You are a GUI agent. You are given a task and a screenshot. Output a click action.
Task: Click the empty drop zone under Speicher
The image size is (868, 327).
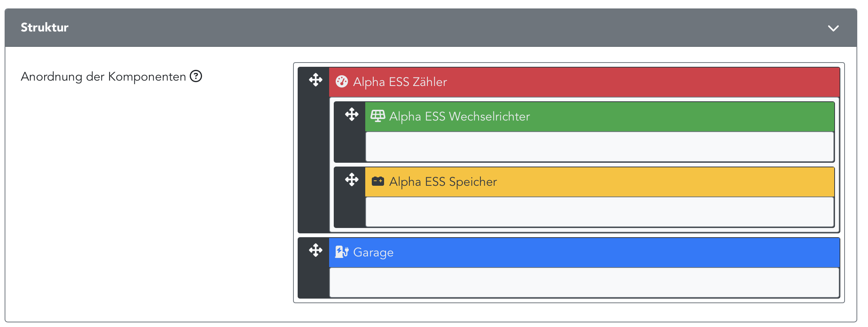point(599,212)
